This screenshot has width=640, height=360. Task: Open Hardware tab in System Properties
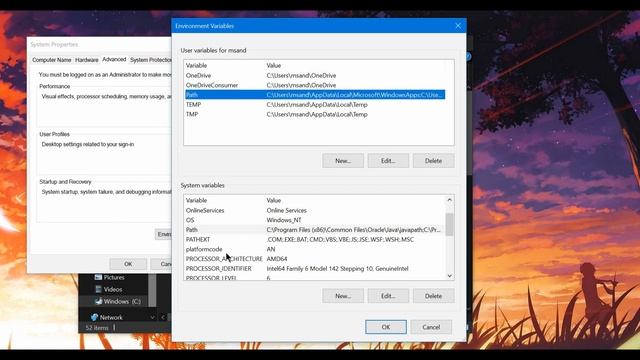(x=87, y=60)
